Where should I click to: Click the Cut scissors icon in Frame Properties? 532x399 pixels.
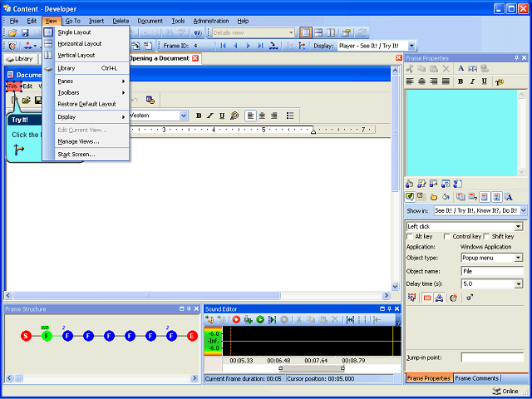(410, 68)
